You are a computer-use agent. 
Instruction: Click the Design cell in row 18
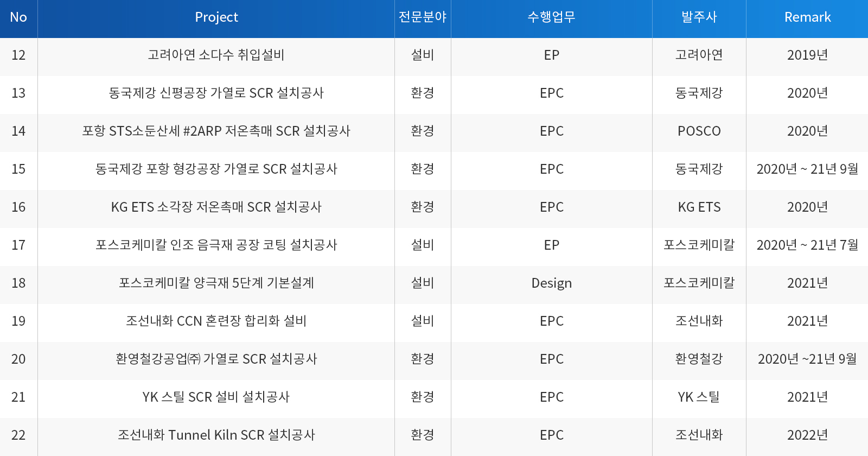click(551, 283)
